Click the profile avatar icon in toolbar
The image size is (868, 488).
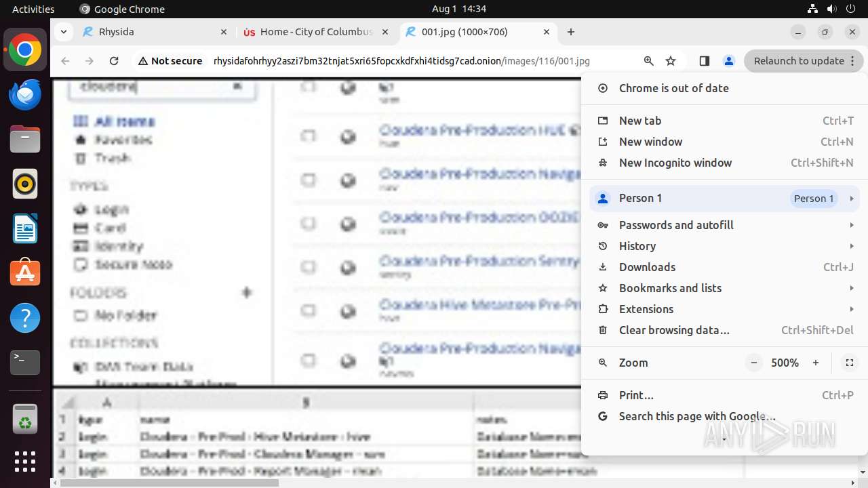pyautogui.click(x=728, y=61)
